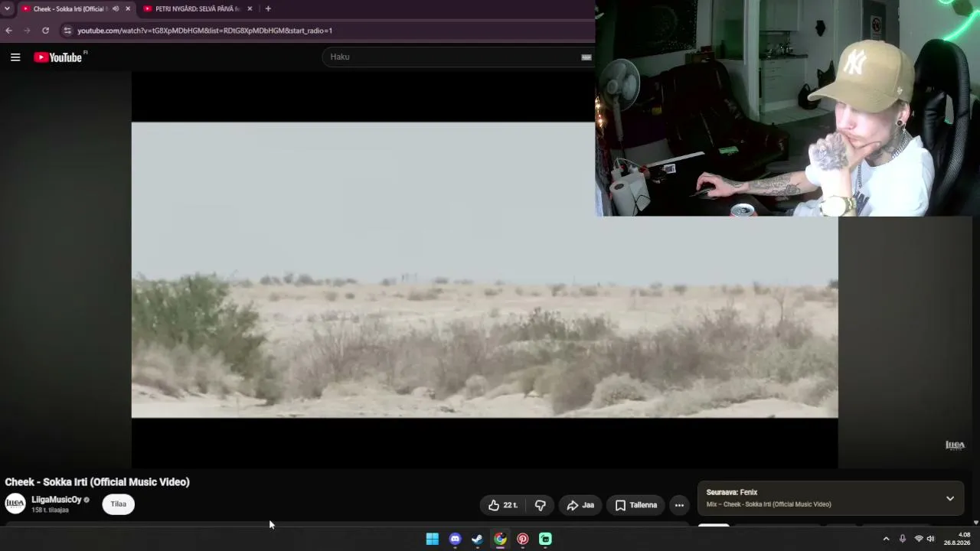Reload the YouTube page
The image size is (980, 551).
click(45, 31)
